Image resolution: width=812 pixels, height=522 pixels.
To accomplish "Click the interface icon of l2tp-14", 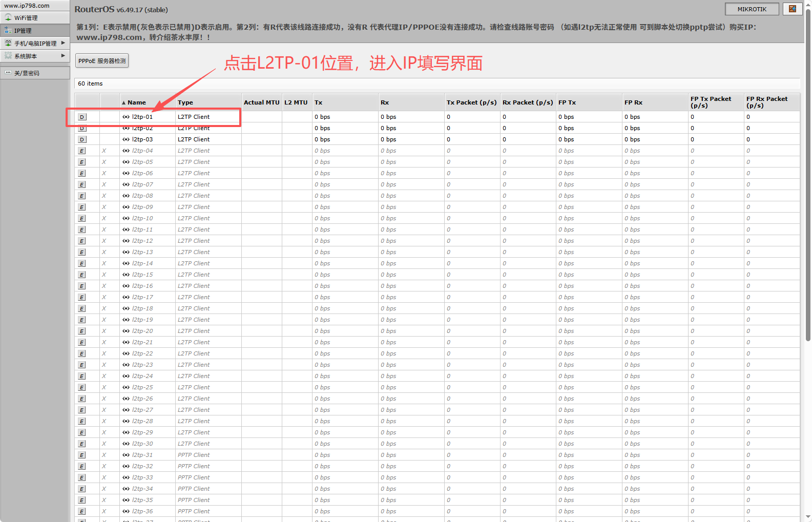I will click(126, 263).
